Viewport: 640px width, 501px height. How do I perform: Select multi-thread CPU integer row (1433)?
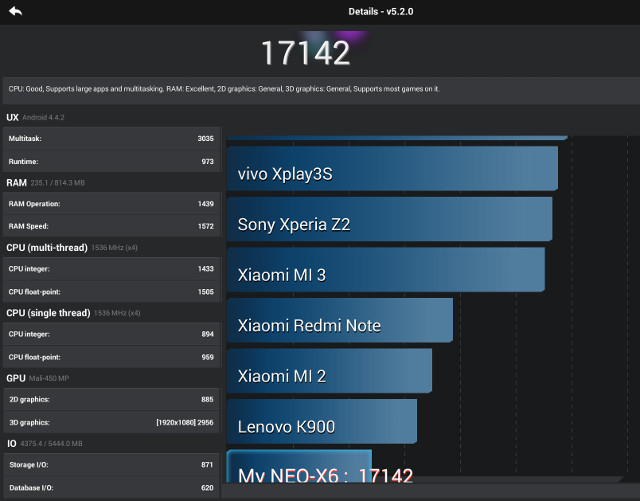111,269
